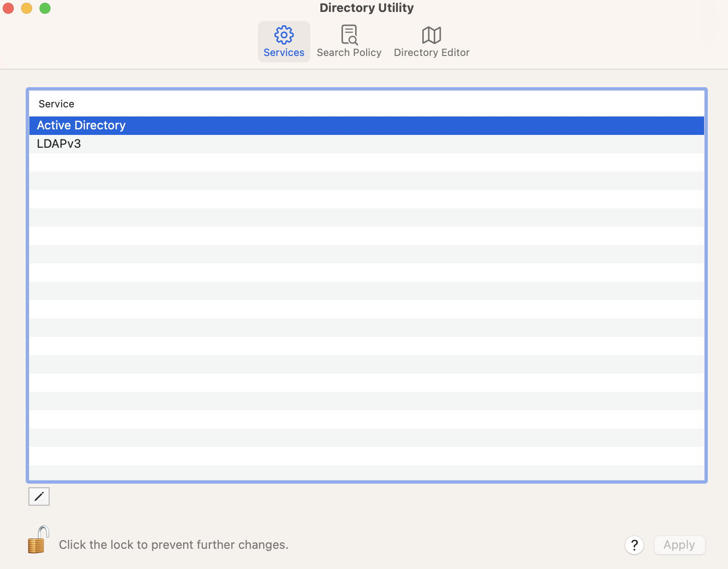This screenshot has width=728, height=569.
Task: Minimize the window using the yellow button
Action: click(27, 8)
